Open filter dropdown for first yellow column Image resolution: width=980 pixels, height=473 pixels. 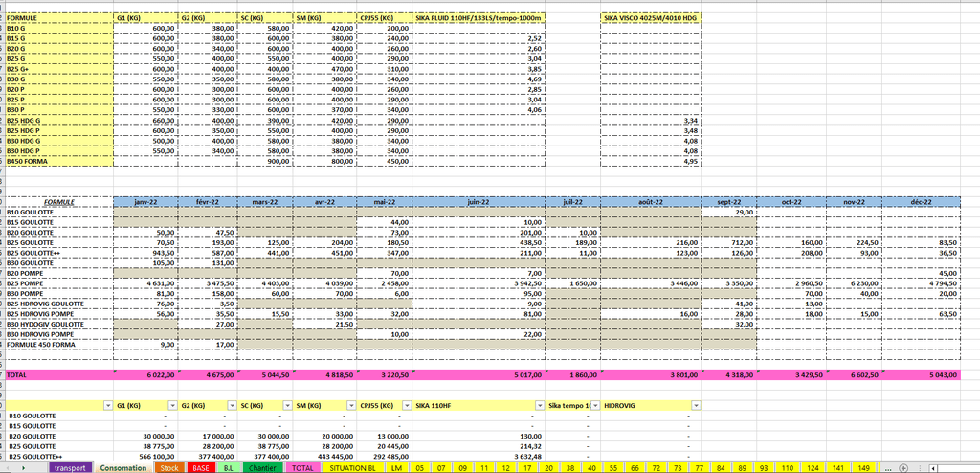click(x=108, y=405)
